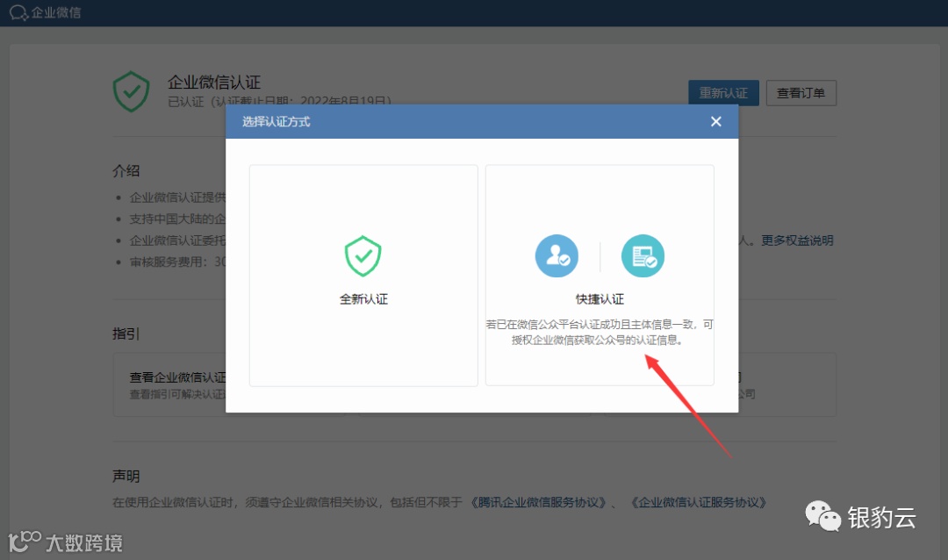Open the 更多权益说明 link
Screen dimensions: 948x560
tap(797, 241)
